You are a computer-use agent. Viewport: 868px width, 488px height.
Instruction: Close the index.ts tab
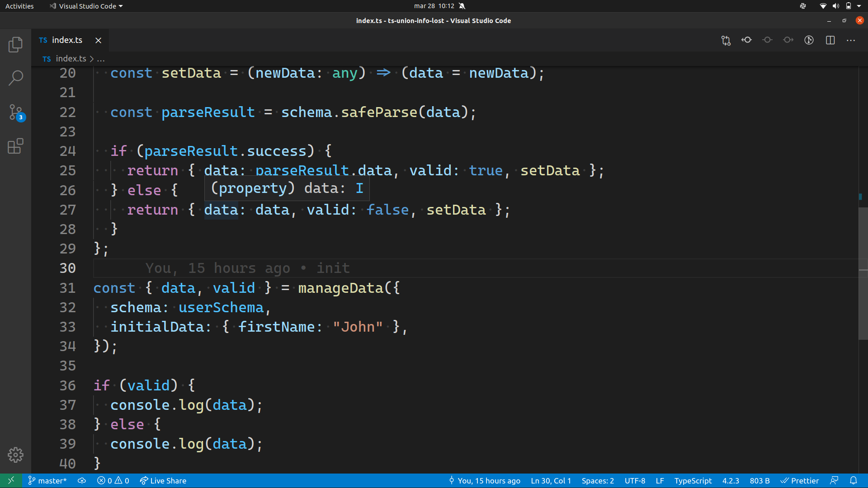pyautogui.click(x=98, y=40)
